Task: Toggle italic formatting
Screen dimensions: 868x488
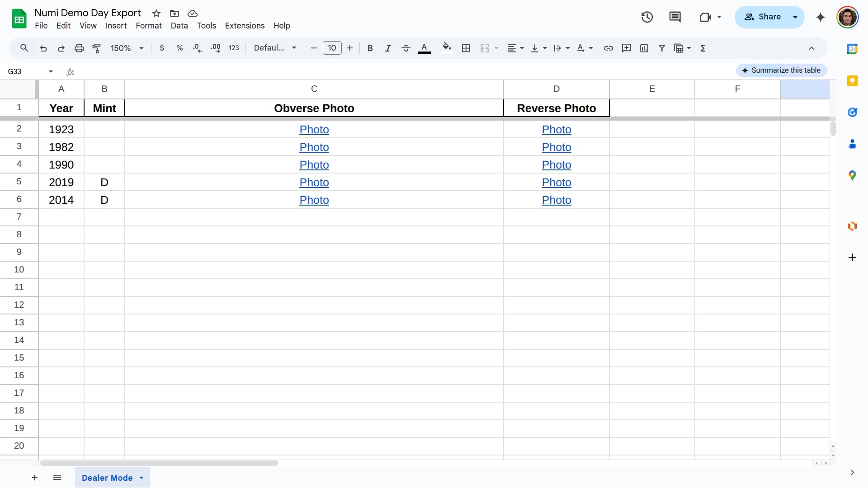Action: pyautogui.click(x=388, y=48)
